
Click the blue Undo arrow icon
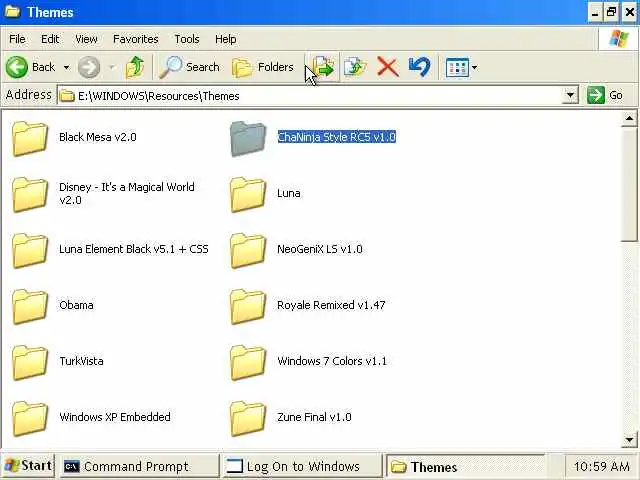pyautogui.click(x=419, y=67)
